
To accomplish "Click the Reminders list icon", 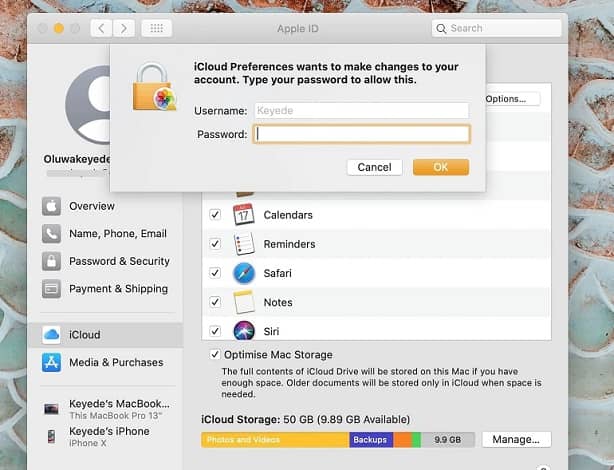I will point(244,243).
